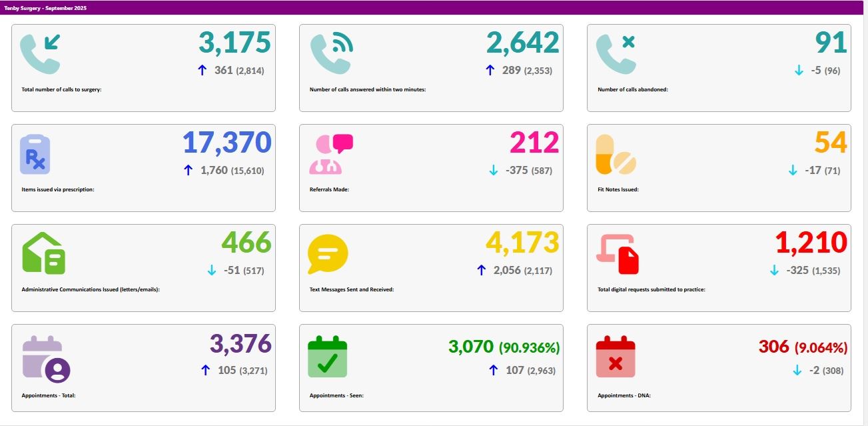The image size is (868, 426).
Task: Click the orange pills Fit Notes icon
Action: 616,154
